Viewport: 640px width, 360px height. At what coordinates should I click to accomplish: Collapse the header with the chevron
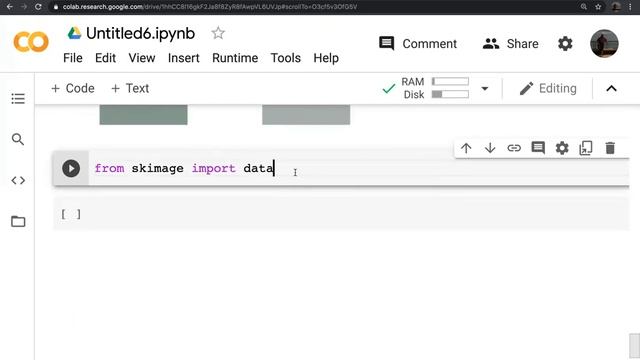click(611, 88)
